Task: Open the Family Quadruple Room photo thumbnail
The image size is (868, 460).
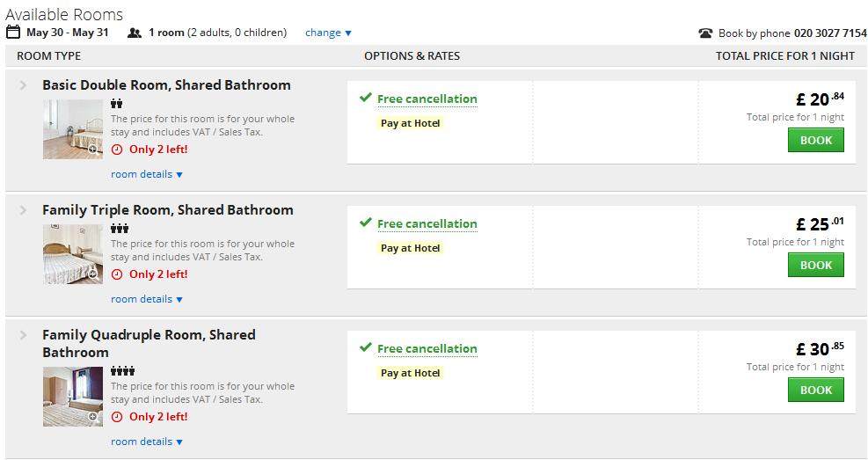Action: [x=73, y=397]
